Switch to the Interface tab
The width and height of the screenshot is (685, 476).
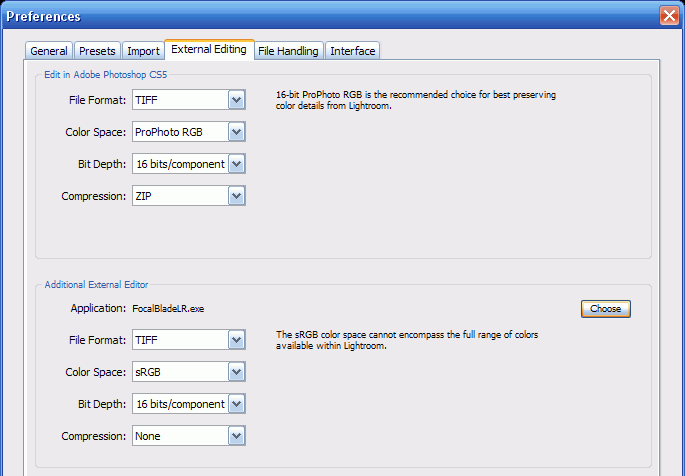tap(353, 51)
